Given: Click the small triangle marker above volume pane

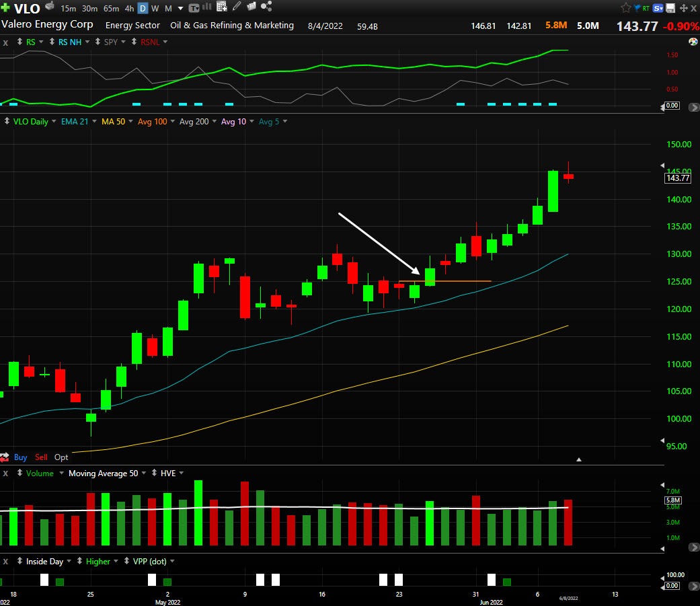Looking at the screenshot, I should [x=578, y=459].
